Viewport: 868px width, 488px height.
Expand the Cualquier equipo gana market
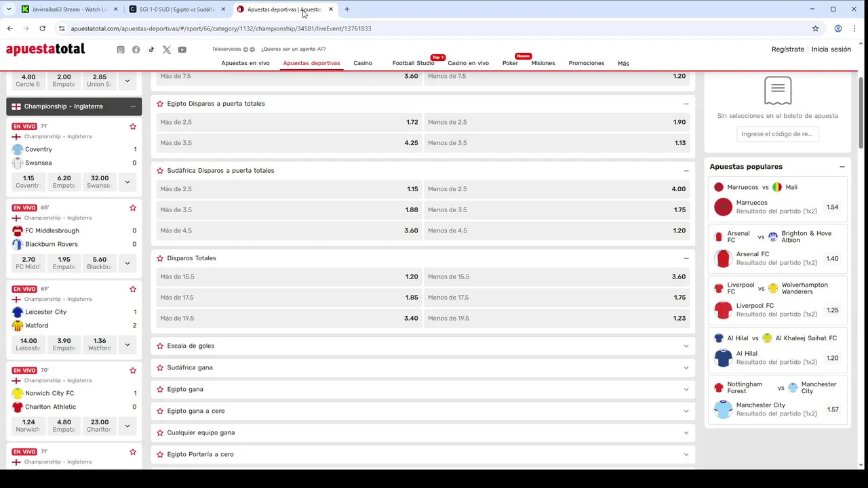click(686, 432)
